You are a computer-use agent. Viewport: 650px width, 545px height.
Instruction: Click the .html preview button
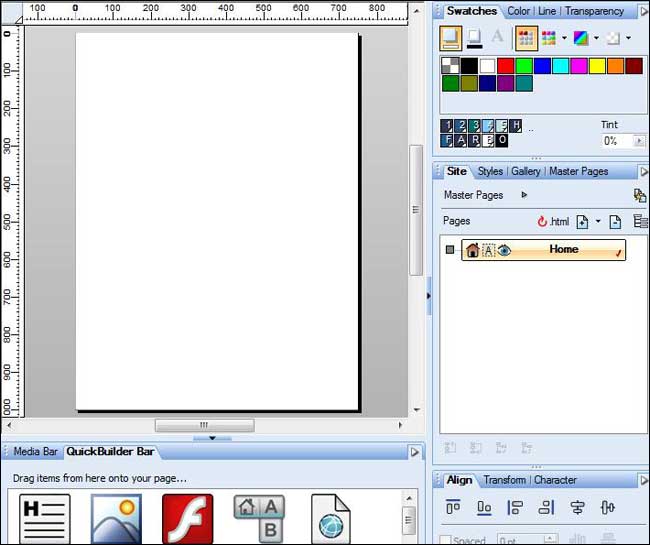552,221
